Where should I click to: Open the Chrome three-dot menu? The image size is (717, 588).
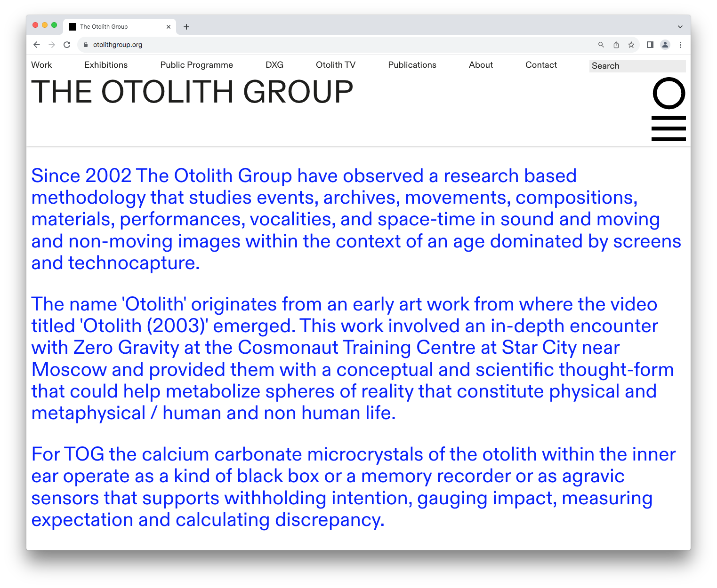pos(680,45)
